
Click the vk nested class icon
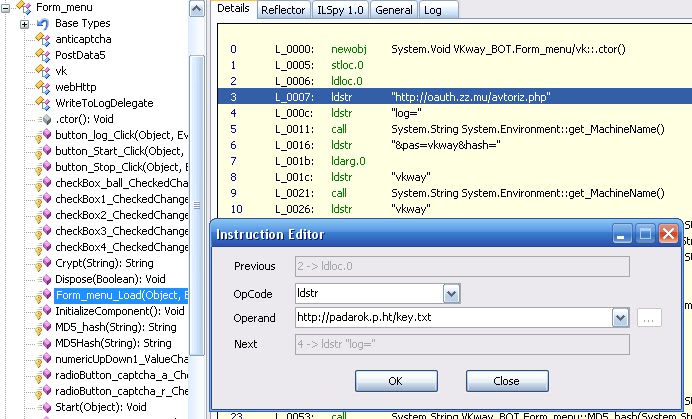click(43, 71)
